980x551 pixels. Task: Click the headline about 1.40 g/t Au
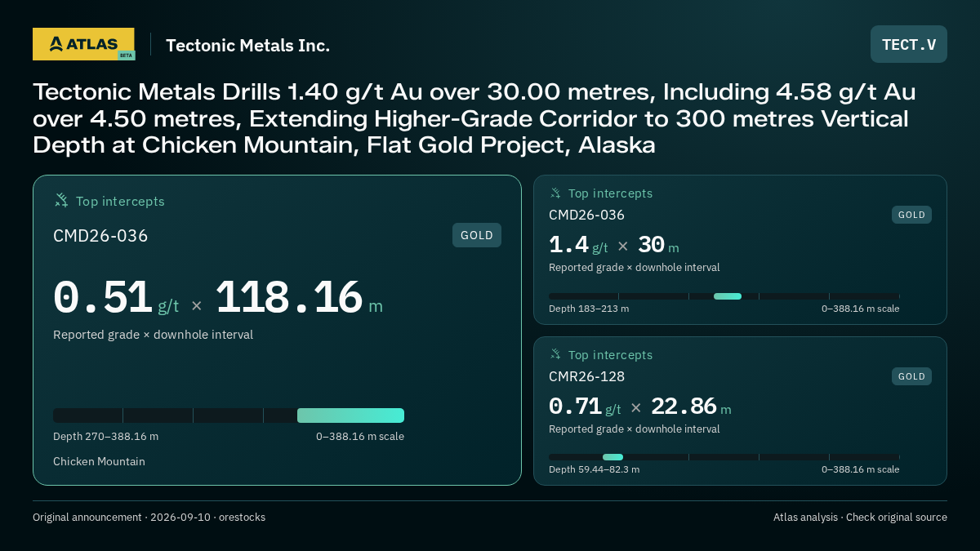point(474,118)
